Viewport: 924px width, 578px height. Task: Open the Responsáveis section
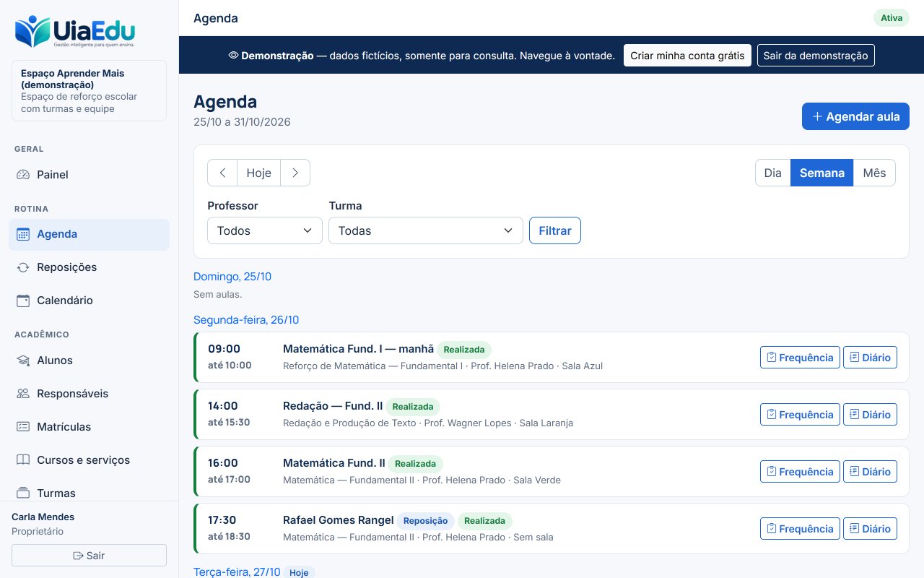coord(89,394)
